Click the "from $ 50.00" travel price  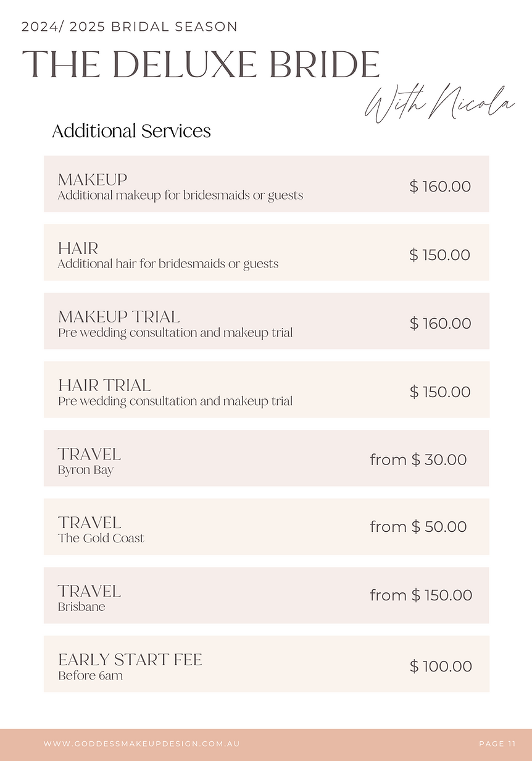pos(418,527)
